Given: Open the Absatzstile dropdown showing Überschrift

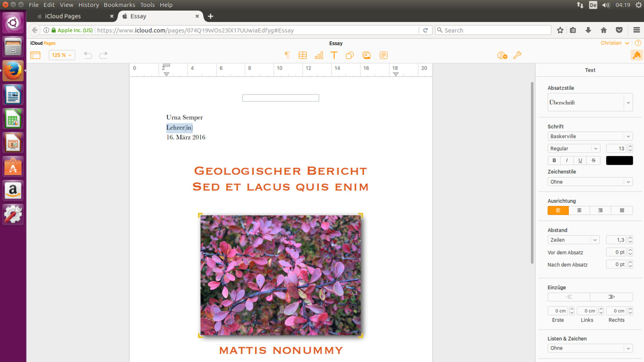Looking at the screenshot, I should (590, 102).
